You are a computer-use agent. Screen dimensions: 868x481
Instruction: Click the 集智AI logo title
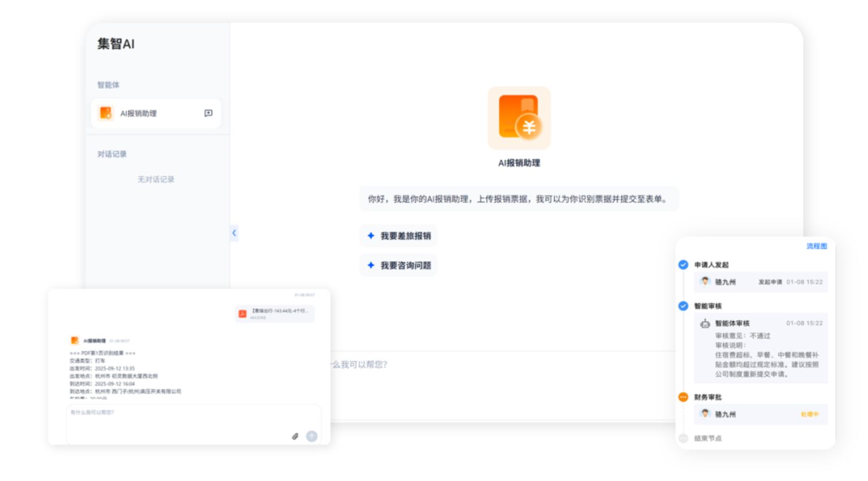[116, 44]
